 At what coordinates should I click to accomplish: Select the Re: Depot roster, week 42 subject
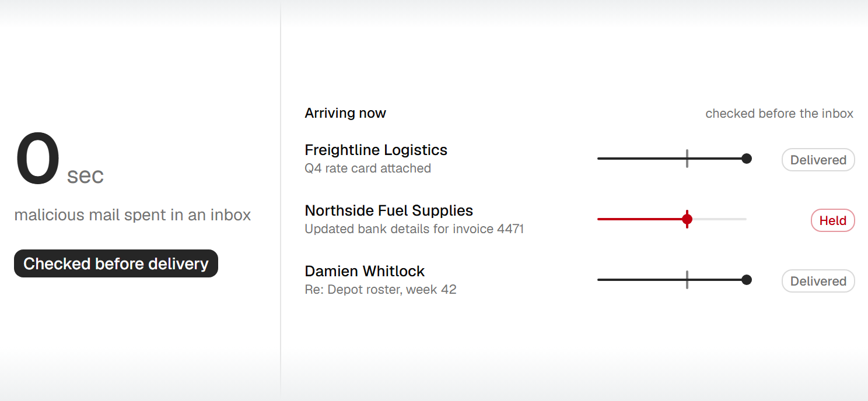click(x=380, y=290)
